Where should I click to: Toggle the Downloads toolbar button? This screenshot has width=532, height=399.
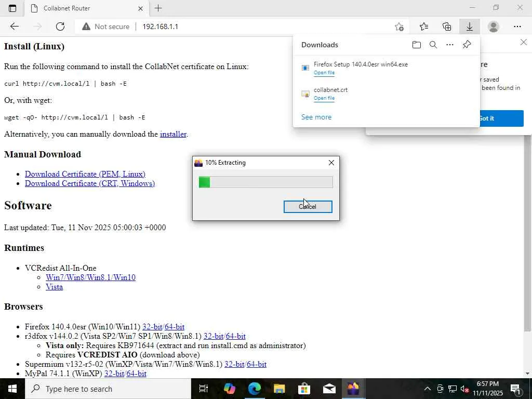470,26
